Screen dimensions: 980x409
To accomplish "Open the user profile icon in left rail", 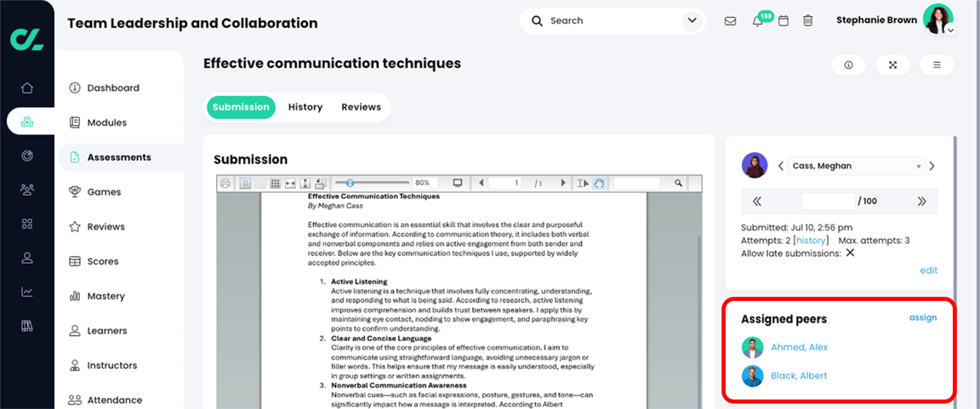I will (x=27, y=258).
